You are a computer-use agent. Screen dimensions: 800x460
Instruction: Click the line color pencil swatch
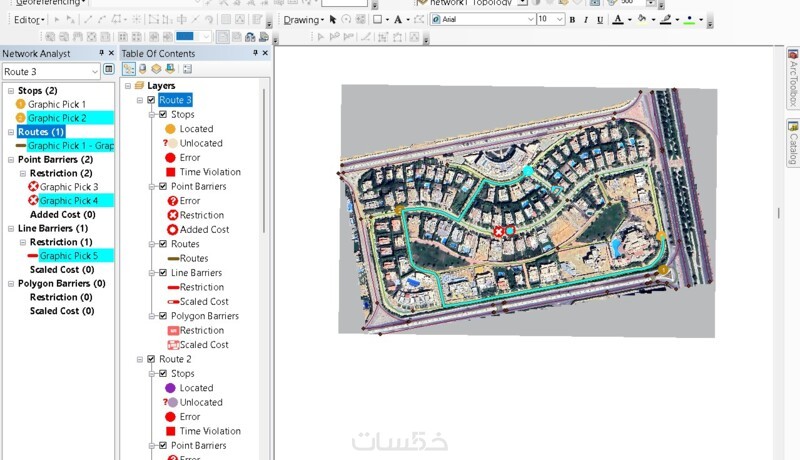pyautogui.click(x=665, y=19)
